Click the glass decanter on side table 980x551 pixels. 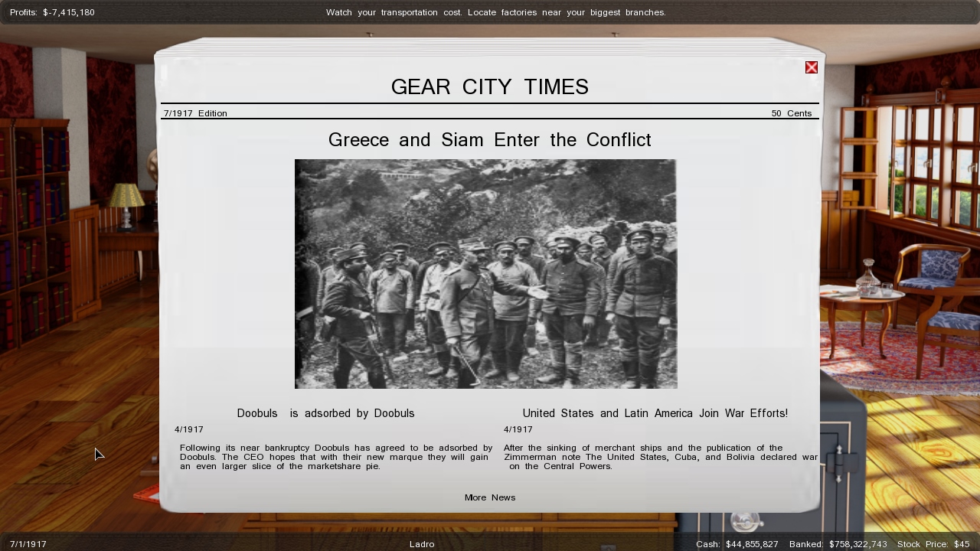click(x=867, y=275)
